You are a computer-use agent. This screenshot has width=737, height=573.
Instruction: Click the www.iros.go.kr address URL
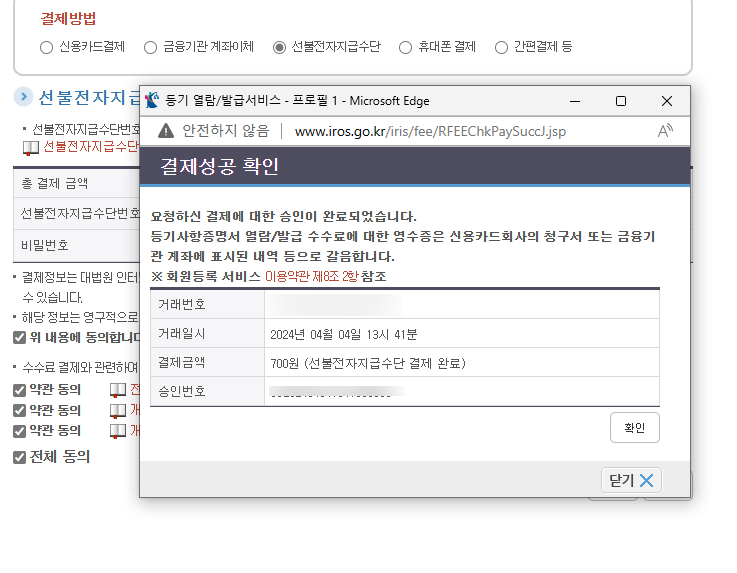click(x=430, y=131)
